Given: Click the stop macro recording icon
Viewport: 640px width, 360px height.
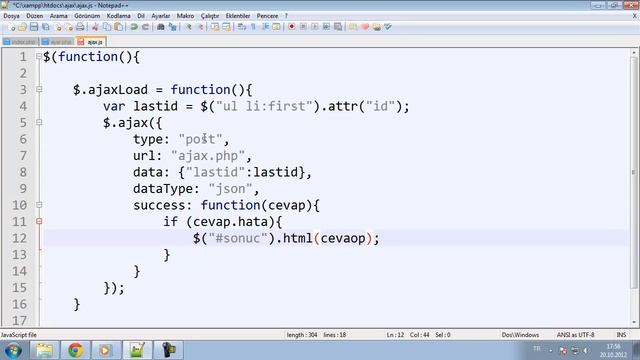Looking at the screenshot, I should tap(303, 27).
